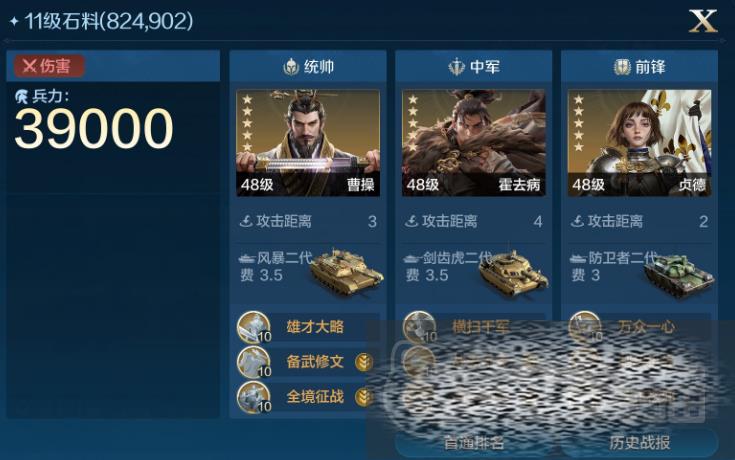Tap the 风暴二代 tank icon
The width and height of the screenshot is (735, 460).
pyautogui.click(x=346, y=271)
